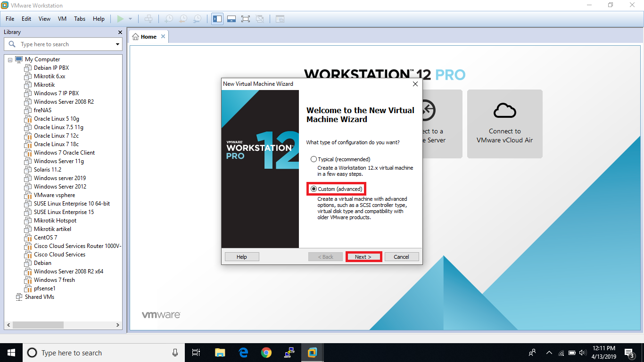Click the Take Snapshot toolbar icon

pos(168,19)
